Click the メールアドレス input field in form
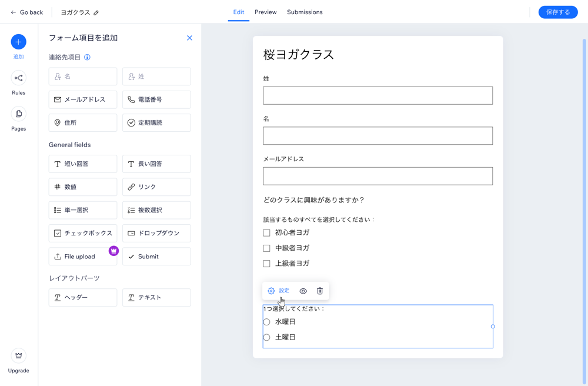588x386 pixels. click(377, 176)
